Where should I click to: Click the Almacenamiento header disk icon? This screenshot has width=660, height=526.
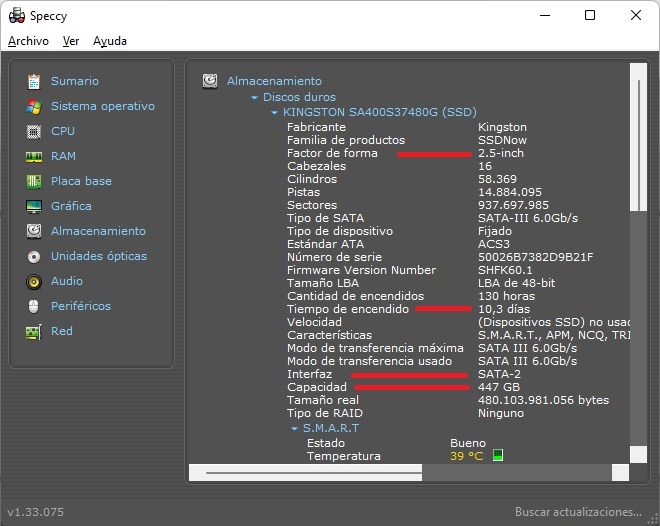point(210,81)
